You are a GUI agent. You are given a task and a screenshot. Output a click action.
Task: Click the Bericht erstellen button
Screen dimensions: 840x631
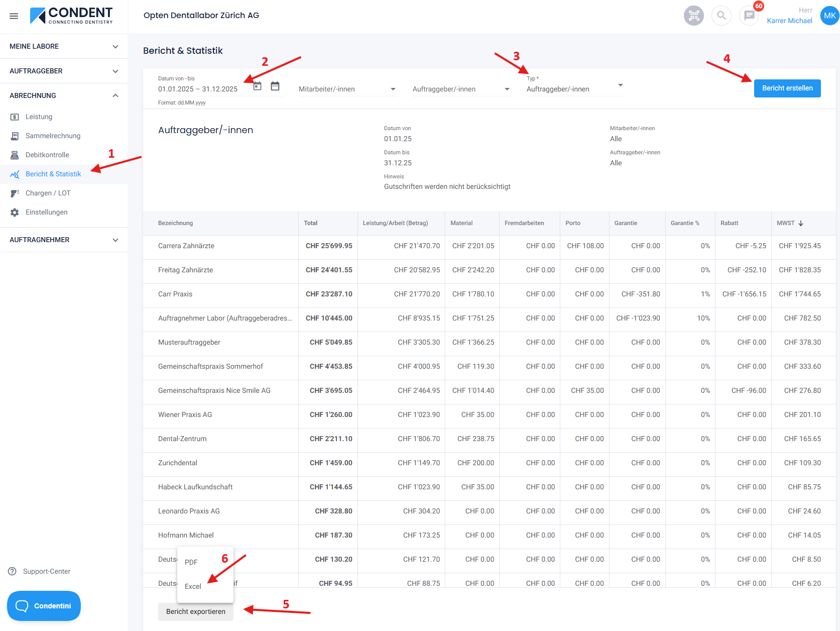pyautogui.click(x=787, y=88)
